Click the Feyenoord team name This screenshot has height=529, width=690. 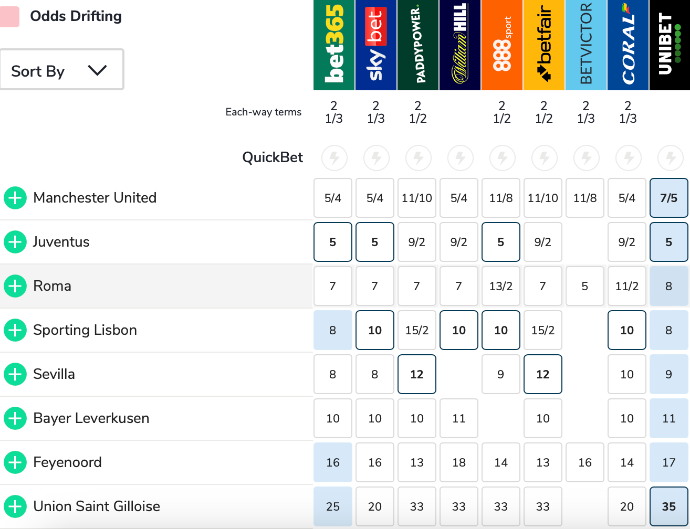pyautogui.click(x=67, y=462)
